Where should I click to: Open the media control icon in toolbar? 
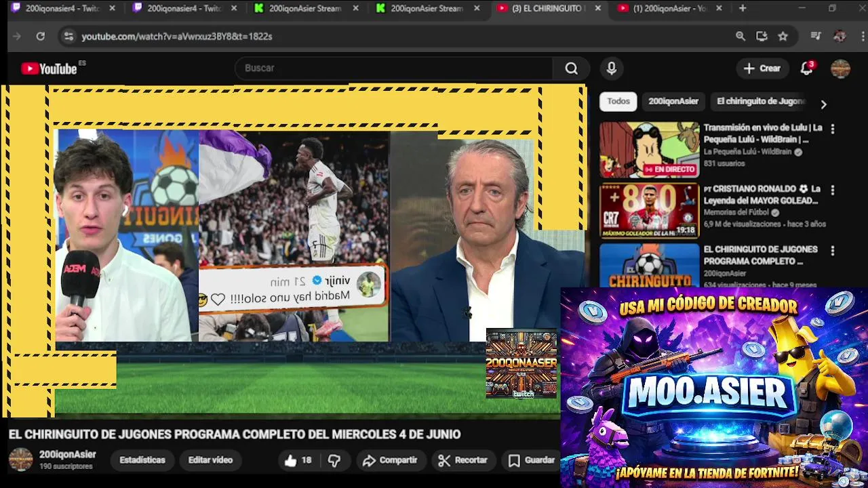(816, 37)
